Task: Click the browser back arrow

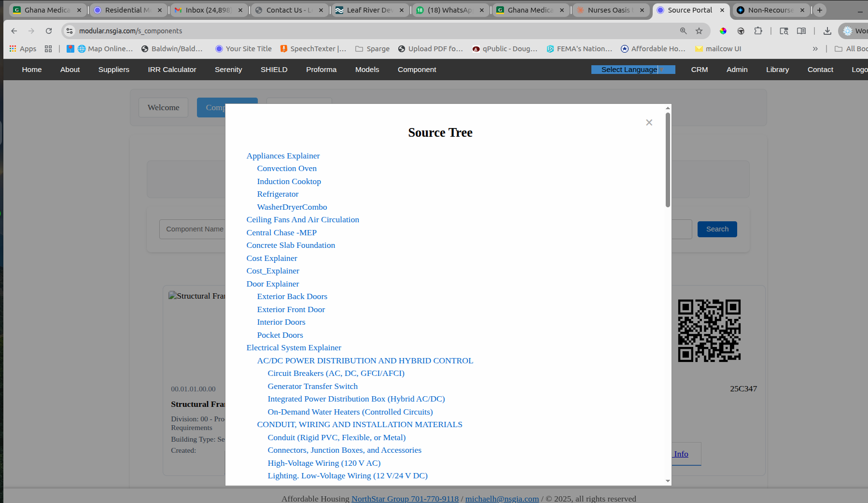Action: pos(14,30)
